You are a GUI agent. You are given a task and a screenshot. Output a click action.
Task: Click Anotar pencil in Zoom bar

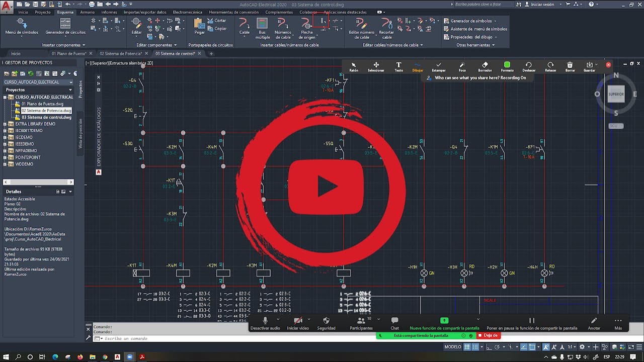tap(594, 323)
